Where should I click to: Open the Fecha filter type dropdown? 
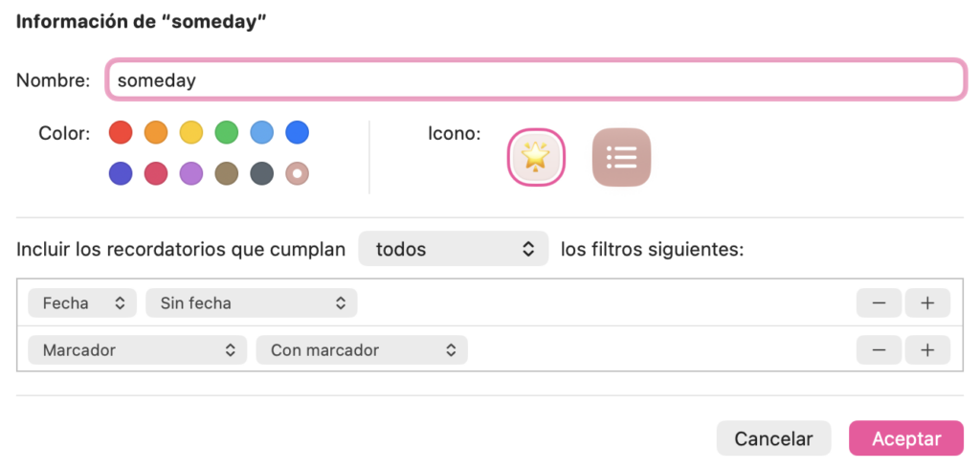83,303
